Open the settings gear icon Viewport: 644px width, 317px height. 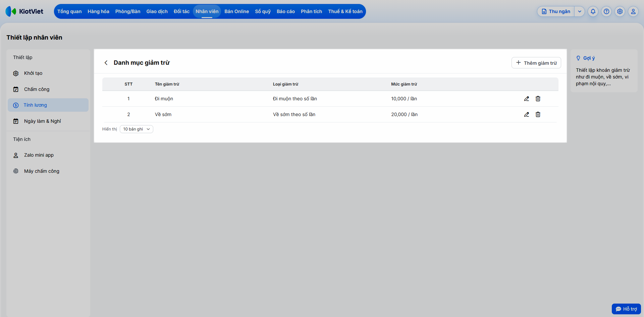[x=620, y=11]
